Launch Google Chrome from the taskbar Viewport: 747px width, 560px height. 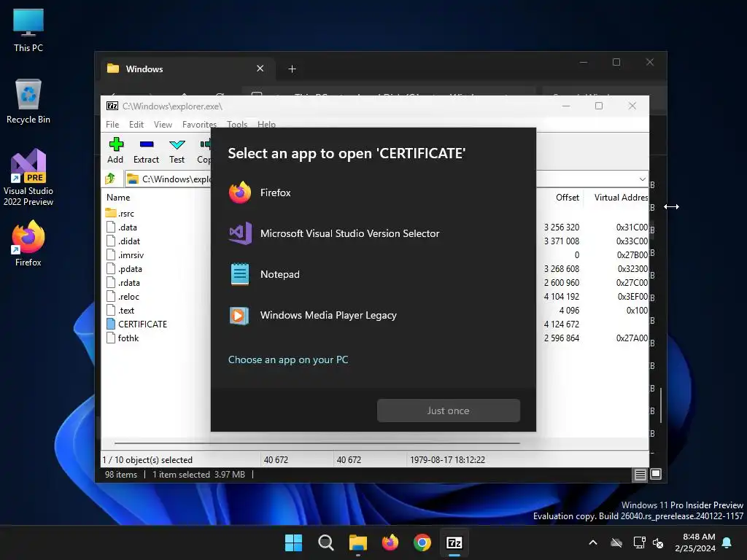pyautogui.click(x=422, y=542)
